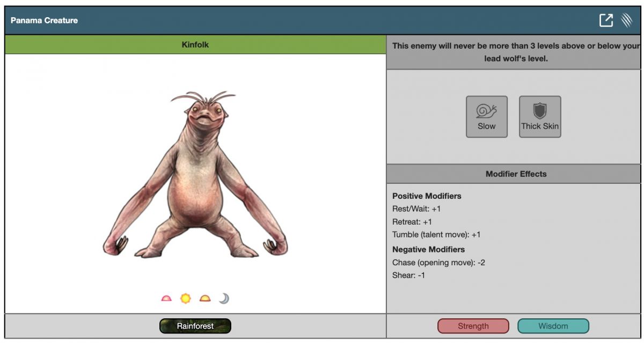Click the Rainforest biome badge
The height and width of the screenshot is (343, 644).
pos(195,326)
